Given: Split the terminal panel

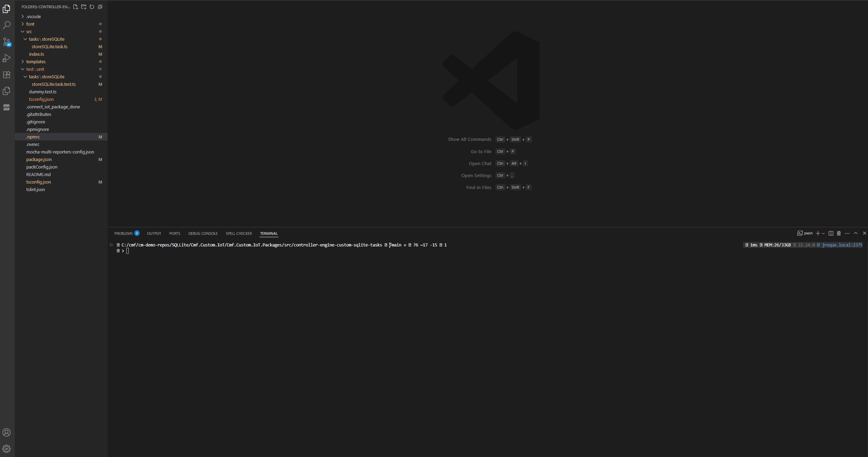Looking at the screenshot, I should [x=831, y=233].
